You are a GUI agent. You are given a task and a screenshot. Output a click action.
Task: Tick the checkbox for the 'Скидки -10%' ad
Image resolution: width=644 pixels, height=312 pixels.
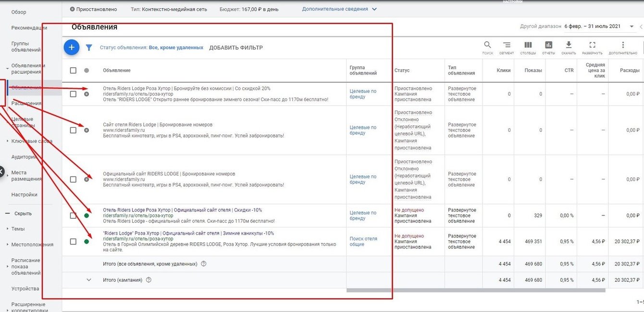(73, 215)
